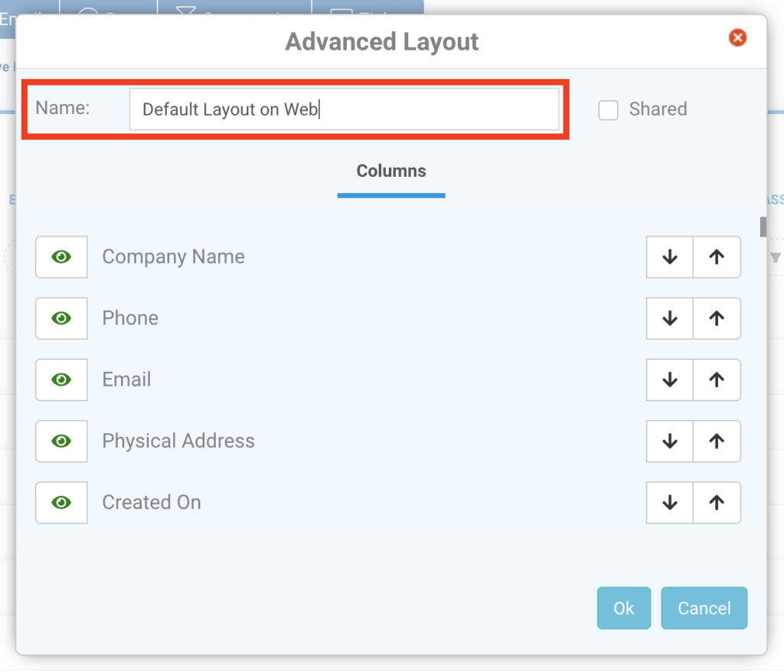The height and width of the screenshot is (672, 784).
Task: Move the Phone column down
Action: point(669,318)
